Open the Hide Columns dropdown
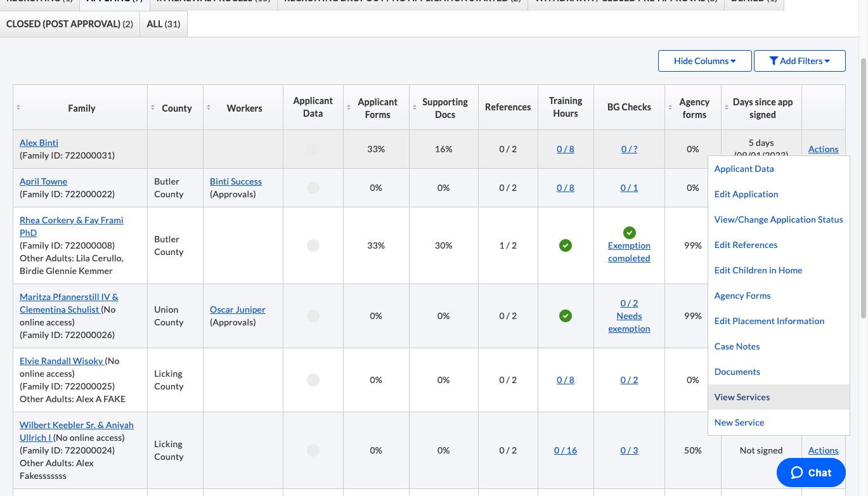Screen dimensions: 868x496 (705, 61)
